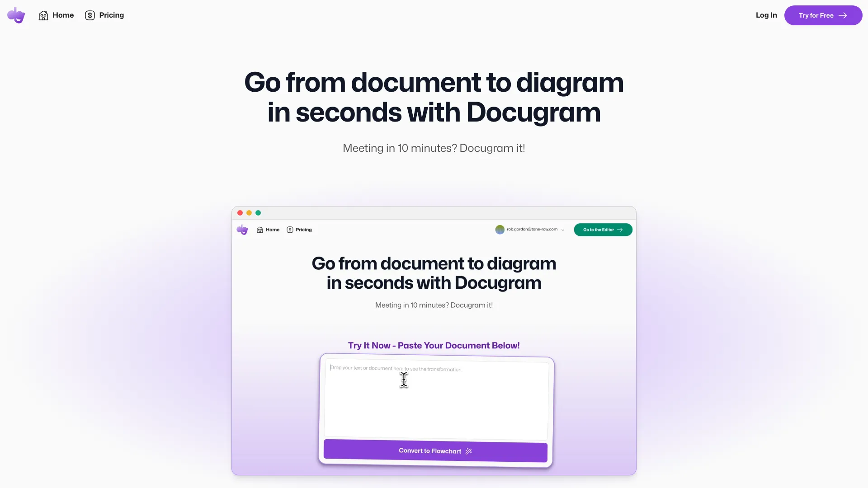The height and width of the screenshot is (488, 868).
Task: Click the user email dropdown arrow in preview
Action: pyautogui.click(x=563, y=230)
